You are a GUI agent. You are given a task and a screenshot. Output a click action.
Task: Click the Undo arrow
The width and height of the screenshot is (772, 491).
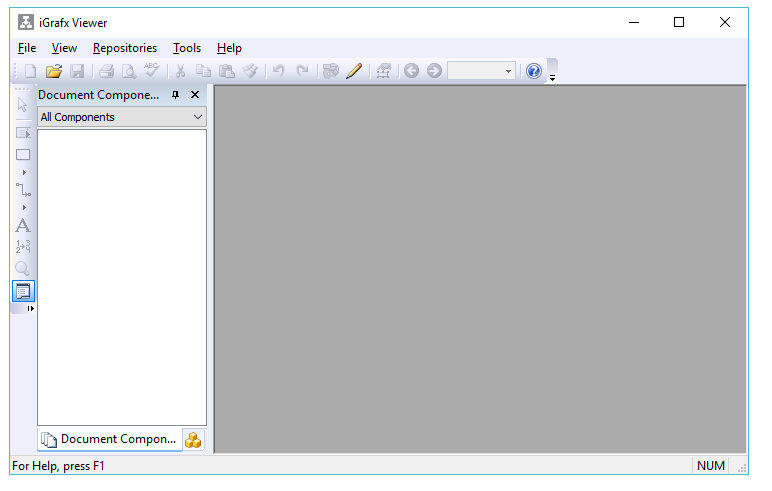[279, 71]
